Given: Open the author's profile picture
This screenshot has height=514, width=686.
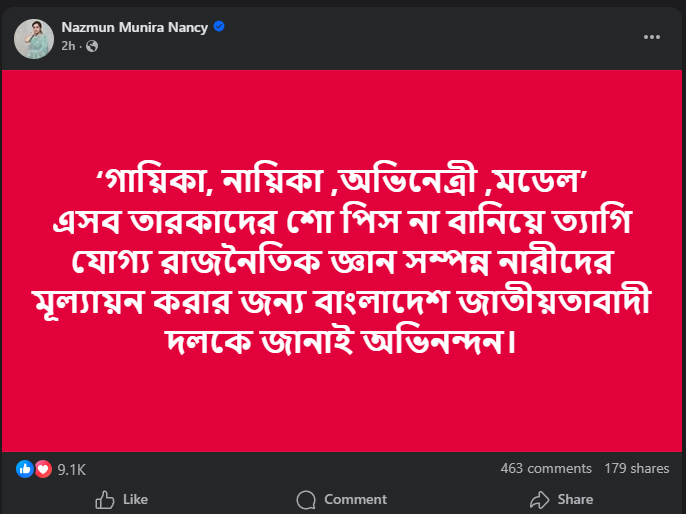Looking at the screenshot, I should pyautogui.click(x=33, y=36).
